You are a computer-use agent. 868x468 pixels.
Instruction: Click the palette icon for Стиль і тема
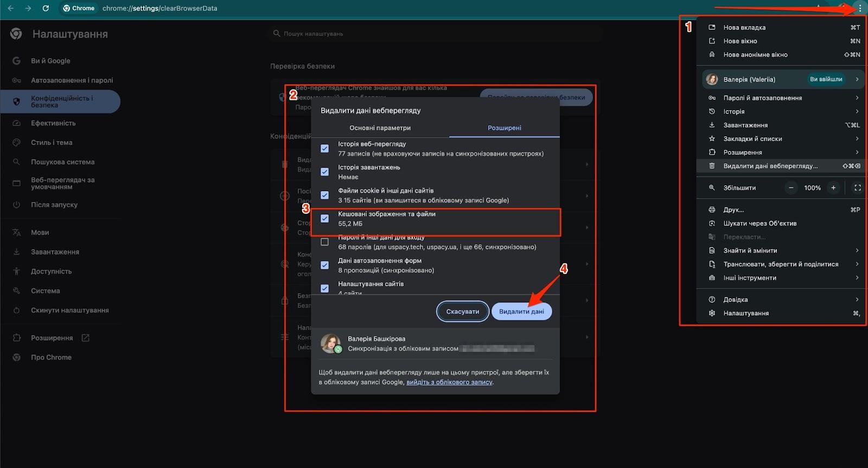coord(16,143)
